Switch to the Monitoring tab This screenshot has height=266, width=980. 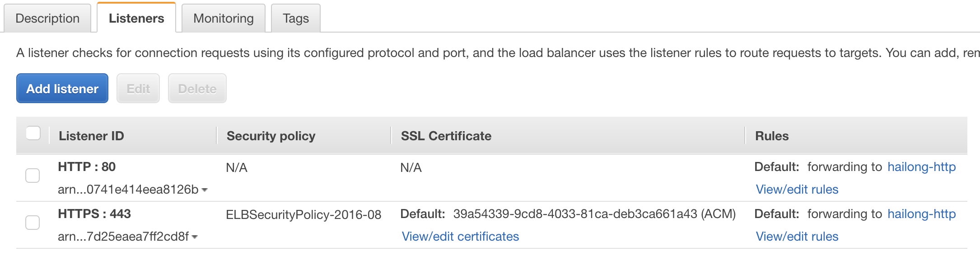click(223, 18)
